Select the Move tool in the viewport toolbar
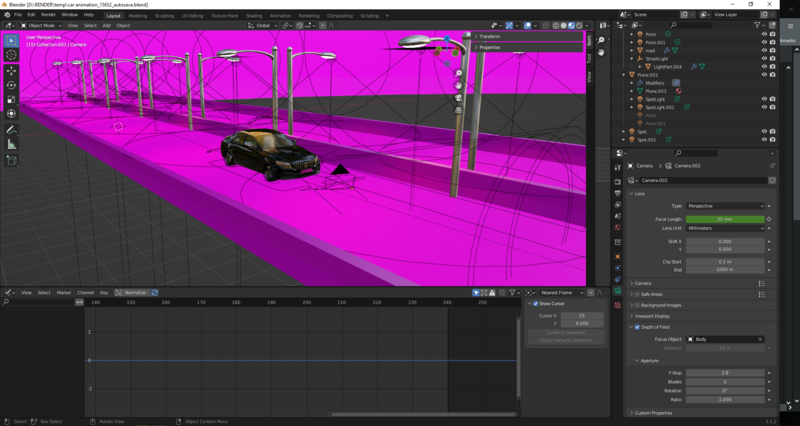Viewport: 800px width, 426px height. [11, 71]
